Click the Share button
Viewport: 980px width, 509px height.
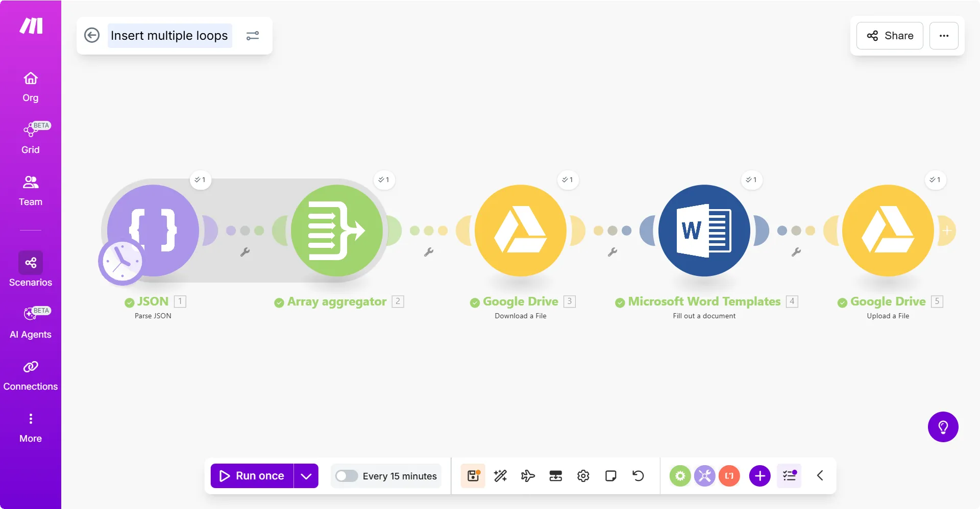click(x=890, y=36)
